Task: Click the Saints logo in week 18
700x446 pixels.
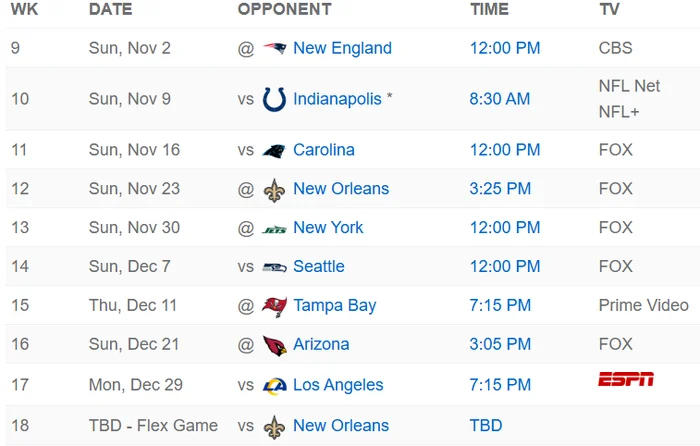Action: [274, 426]
